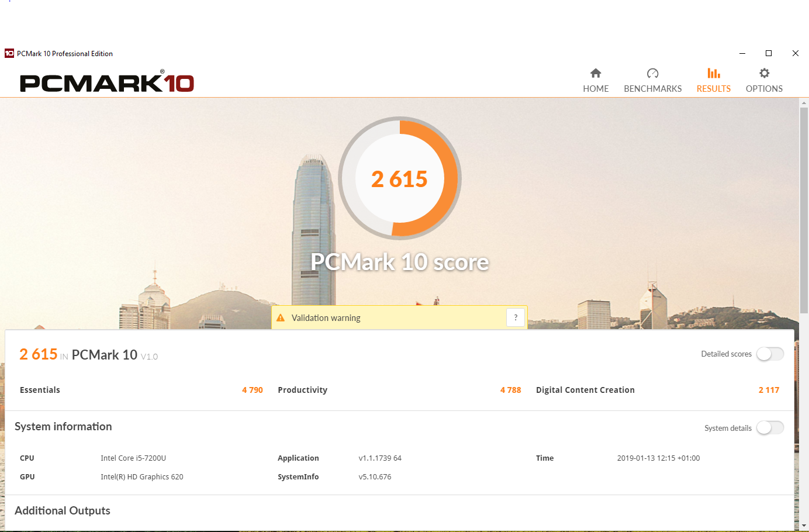The image size is (809, 532).
Task: Enable the Detailed scores toggle
Action: coord(770,354)
